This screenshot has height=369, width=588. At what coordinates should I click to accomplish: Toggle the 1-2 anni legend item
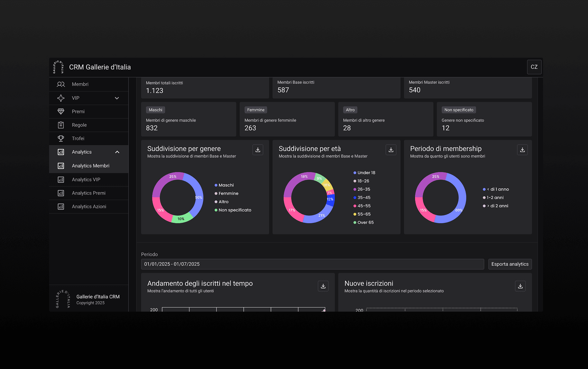pyautogui.click(x=493, y=198)
